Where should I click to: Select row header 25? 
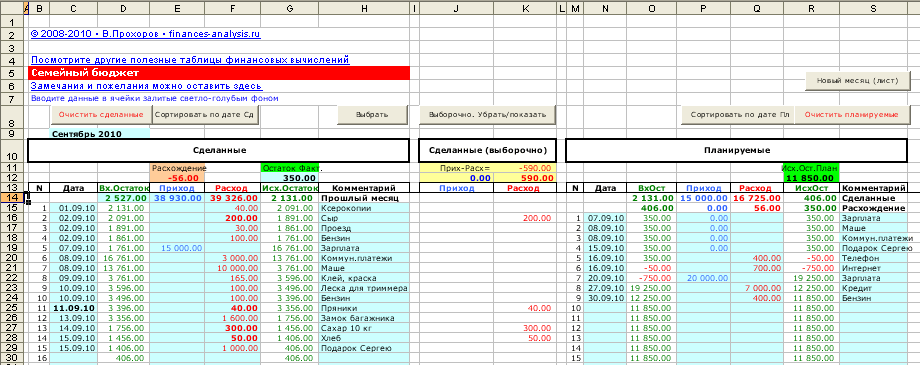(13, 307)
